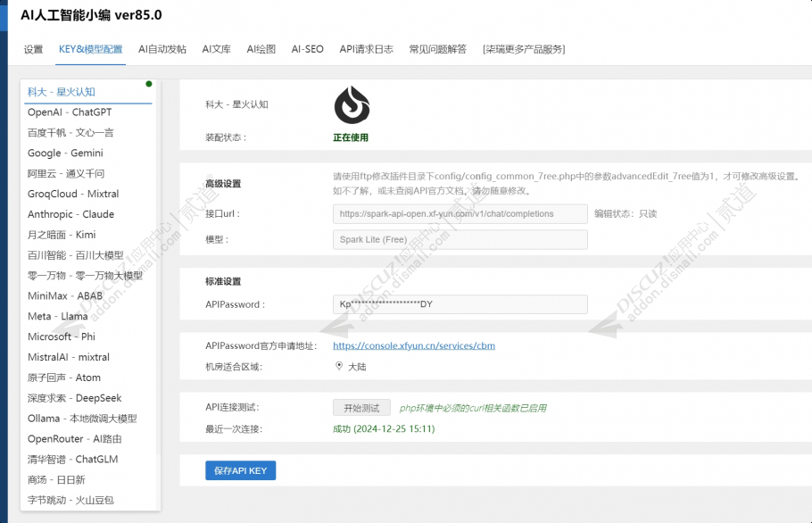Click the location pin icon beside 大陆
The height and width of the screenshot is (523, 812).
pyautogui.click(x=339, y=366)
